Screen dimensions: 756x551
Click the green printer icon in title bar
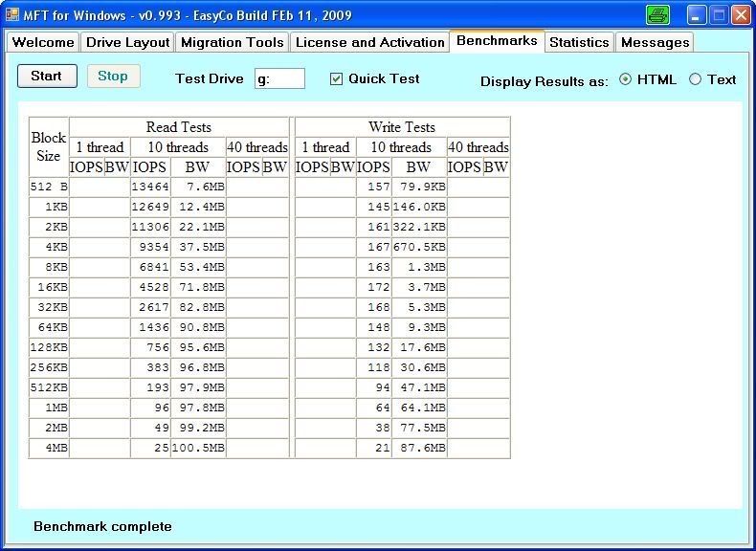point(658,14)
